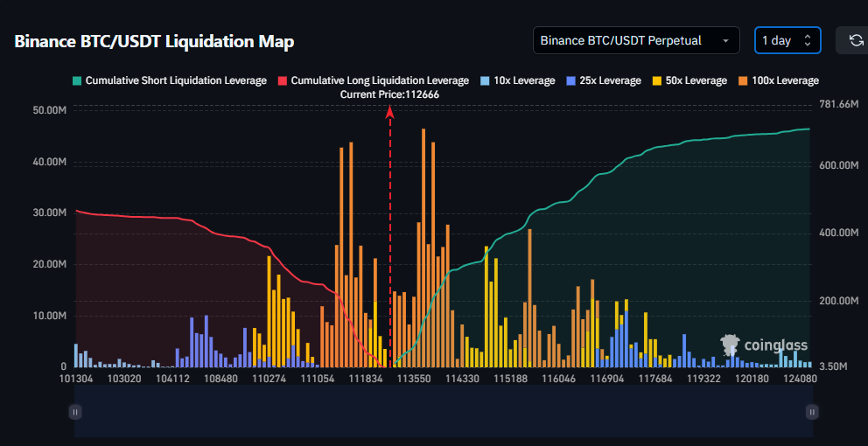868x446 pixels.
Task: Click the light blue 10x Leverage swatch
Action: (x=485, y=80)
